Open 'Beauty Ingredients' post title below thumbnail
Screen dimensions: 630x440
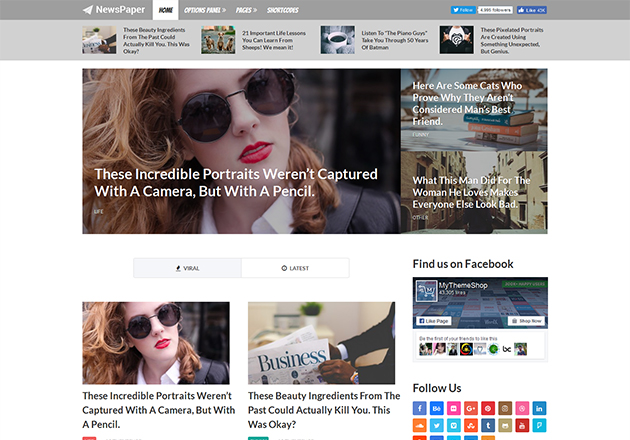click(324, 410)
